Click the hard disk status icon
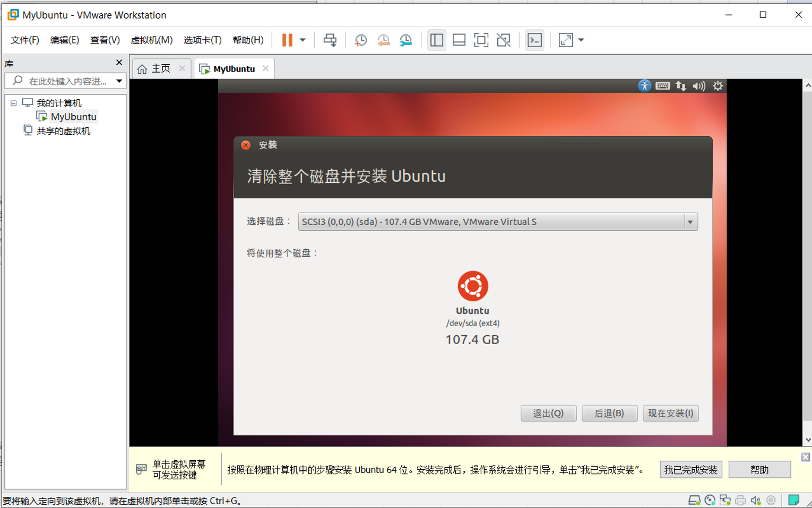Image resolution: width=812 pixels, height=508 pixels. 694,500
